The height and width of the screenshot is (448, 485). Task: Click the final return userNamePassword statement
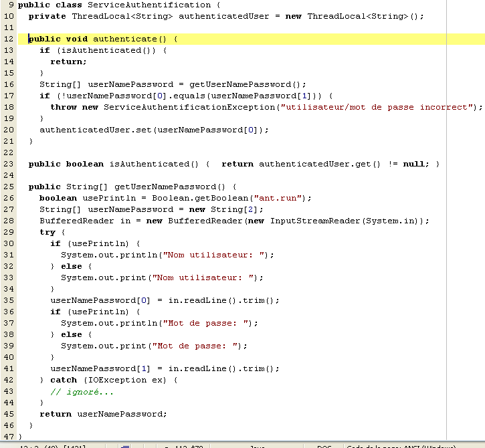point(103,414)
